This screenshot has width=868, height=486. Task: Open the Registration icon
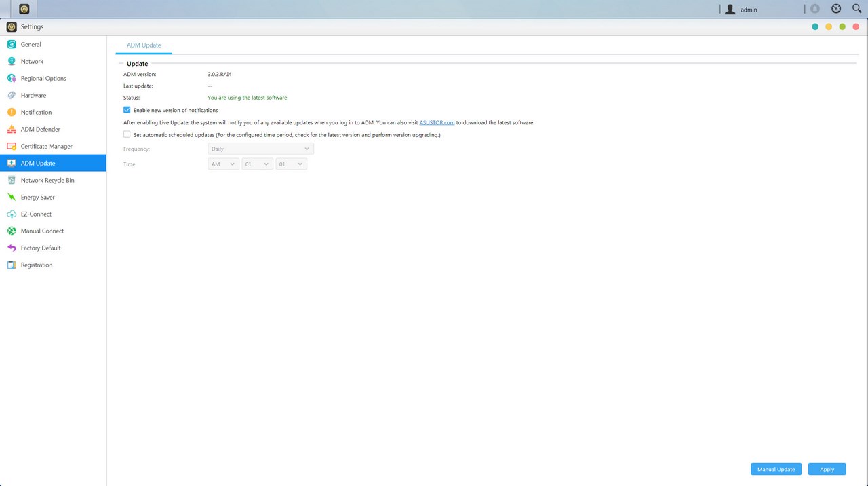[x=12, y=265]
